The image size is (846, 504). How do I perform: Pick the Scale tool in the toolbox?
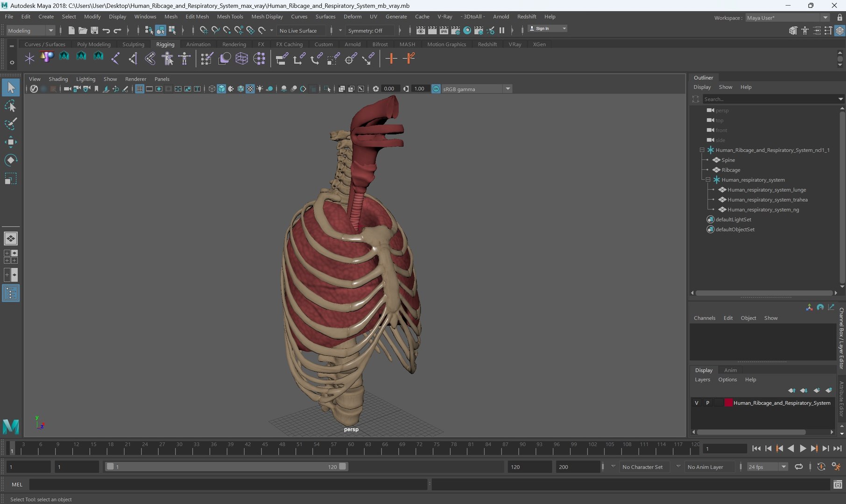11,179
